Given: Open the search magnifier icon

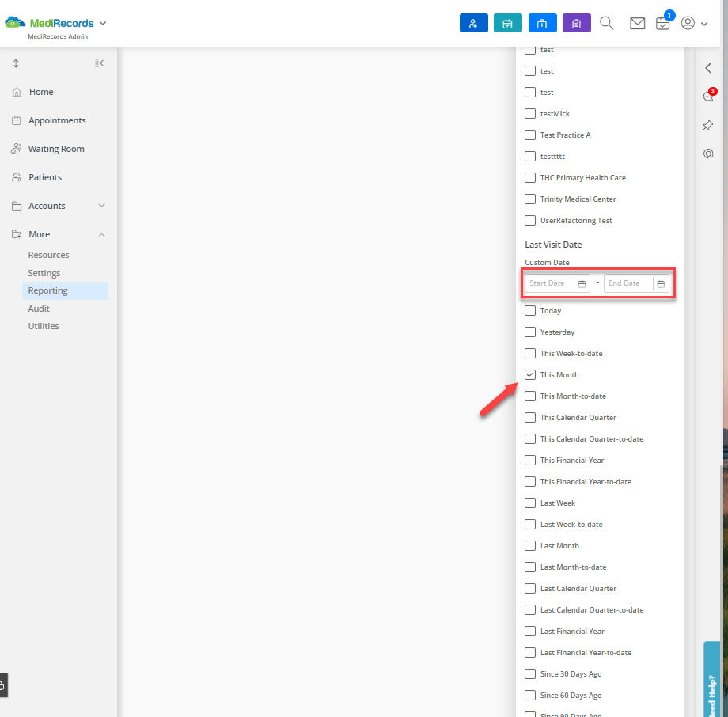Looking at the screenshot, I should click(606, 23).
